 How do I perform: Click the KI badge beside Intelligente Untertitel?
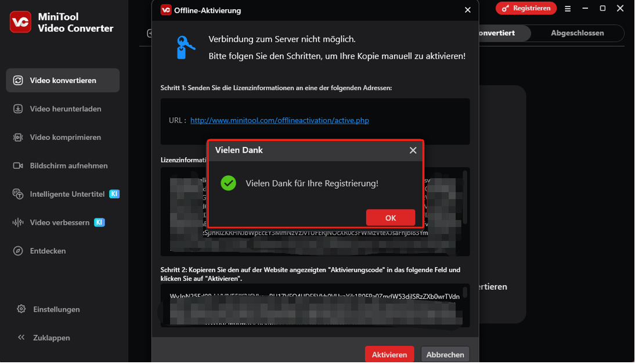[x=114, y=194]
